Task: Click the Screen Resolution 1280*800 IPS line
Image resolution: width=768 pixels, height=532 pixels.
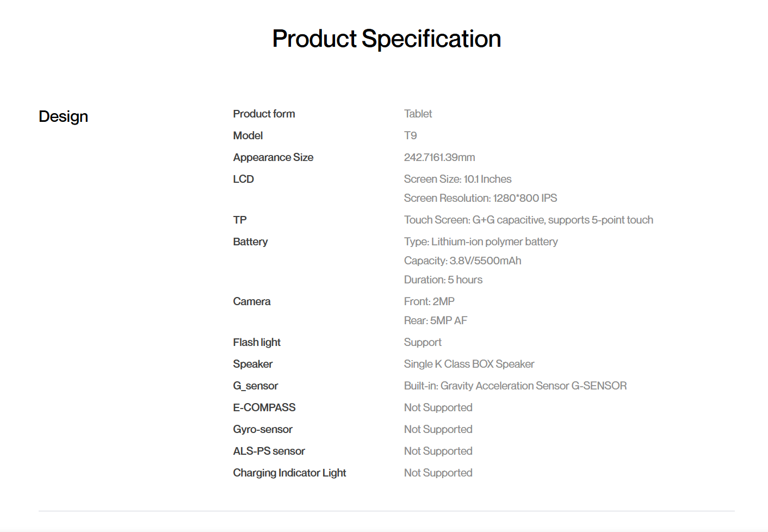Action: (x=480, y=198)
